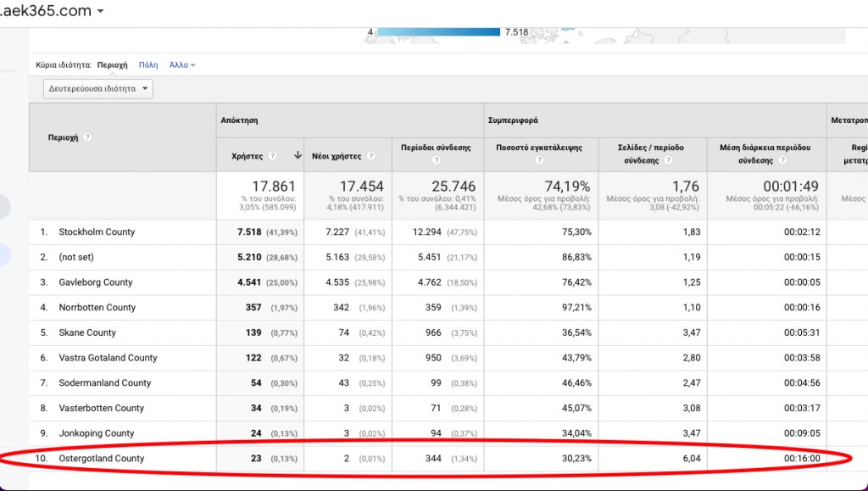The image size is (868, 491).
Task: Open the Δευτερεύουσα ιδιότητα dropdown
Action: (98, 88)
